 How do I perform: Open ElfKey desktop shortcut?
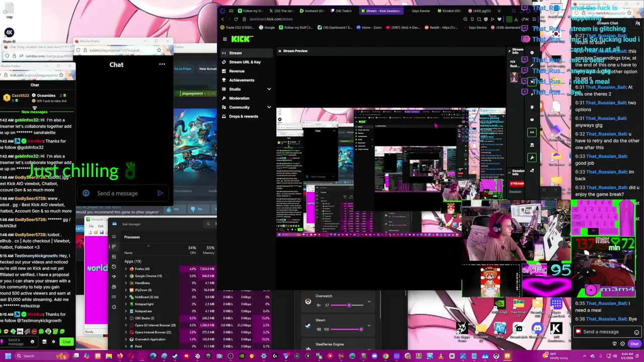click(500, 329)
